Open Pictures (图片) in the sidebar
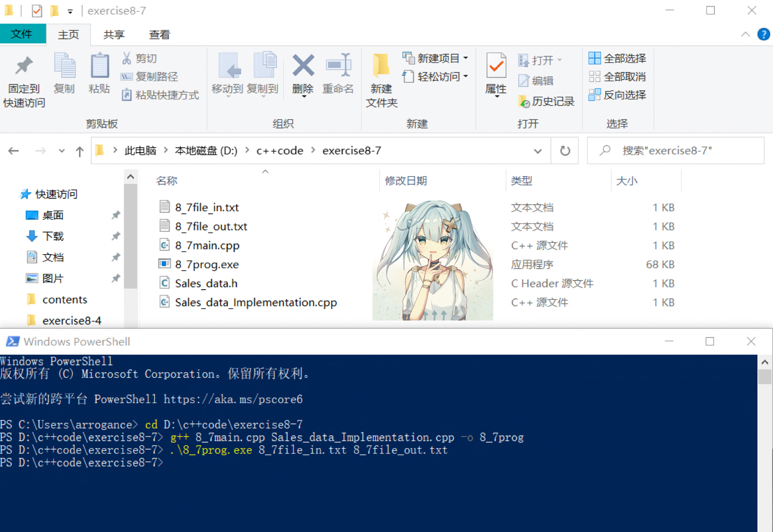773x532 pixels. [53, 278]
